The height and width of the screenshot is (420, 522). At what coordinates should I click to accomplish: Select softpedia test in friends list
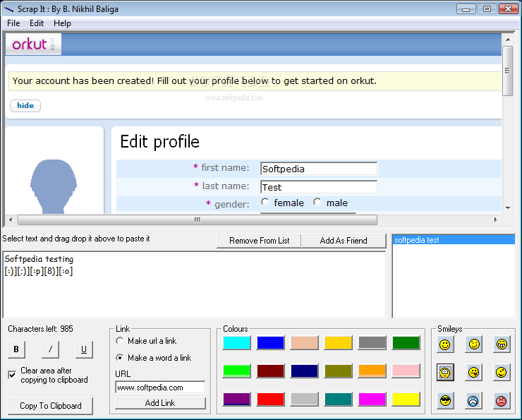[454, 240]
